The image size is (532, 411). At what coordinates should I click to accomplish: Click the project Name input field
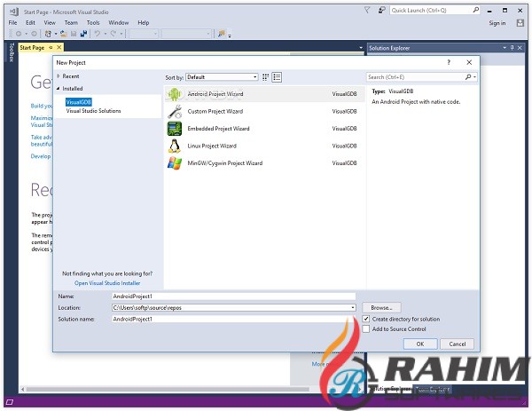pos(233,296)
